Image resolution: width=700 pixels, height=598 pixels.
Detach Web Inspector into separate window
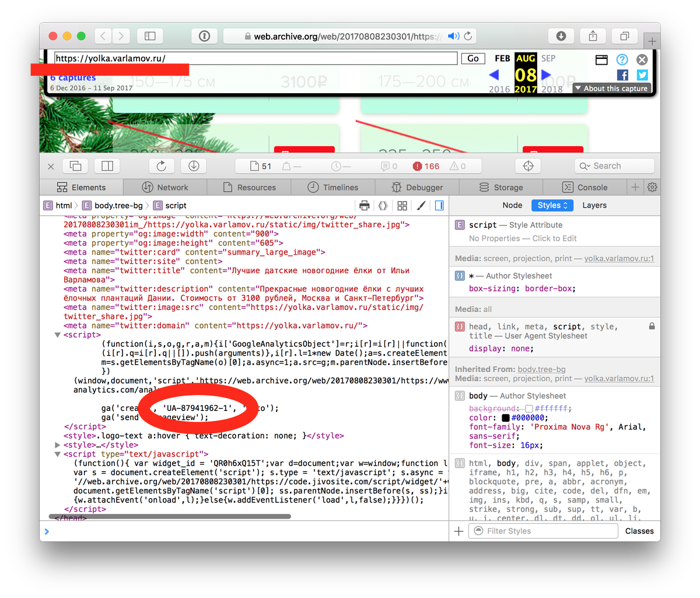(75, 166)
